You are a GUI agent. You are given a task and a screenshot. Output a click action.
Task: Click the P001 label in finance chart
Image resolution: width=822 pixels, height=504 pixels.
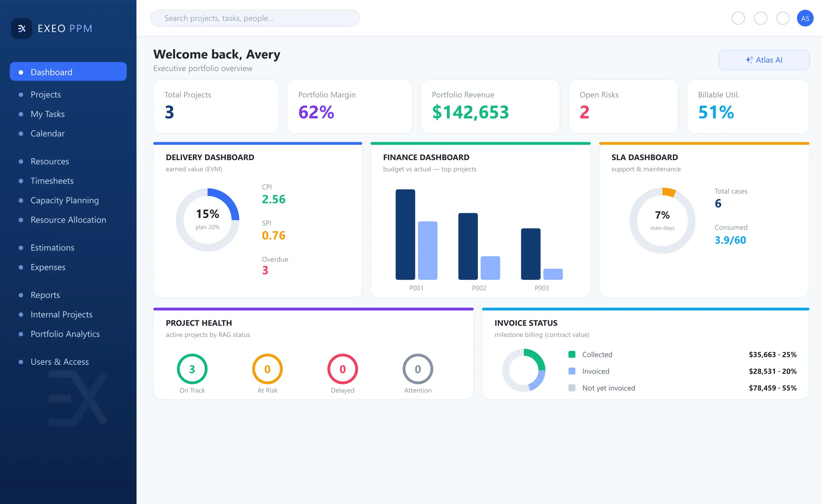(416, 288)
